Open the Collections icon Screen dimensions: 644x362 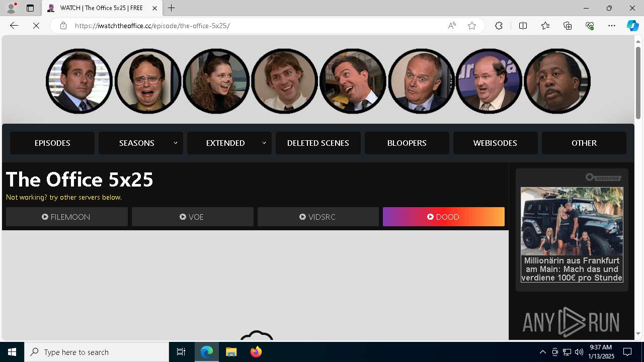tap(568, 26)
